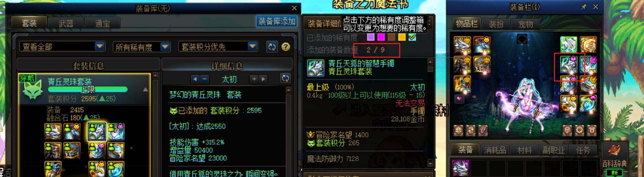Select the 消耗品 inventory tab
Viewport: 644px width, 177px height.
point(495,150)
